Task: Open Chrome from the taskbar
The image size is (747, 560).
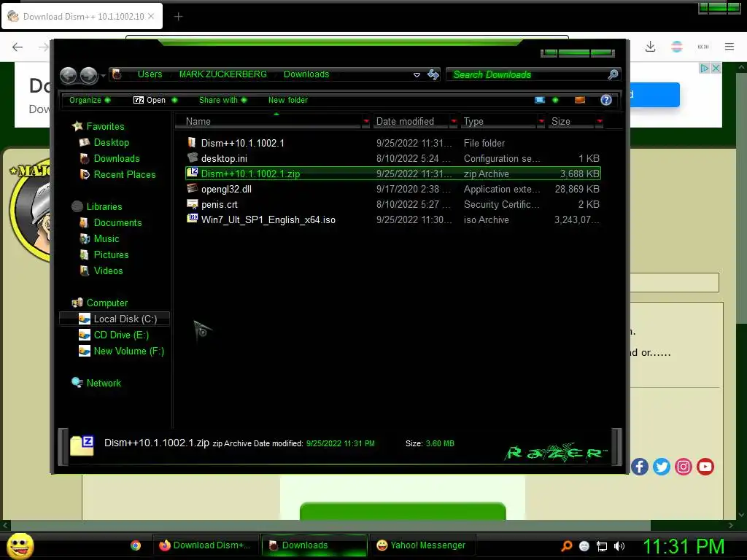Action: [136, 545]
